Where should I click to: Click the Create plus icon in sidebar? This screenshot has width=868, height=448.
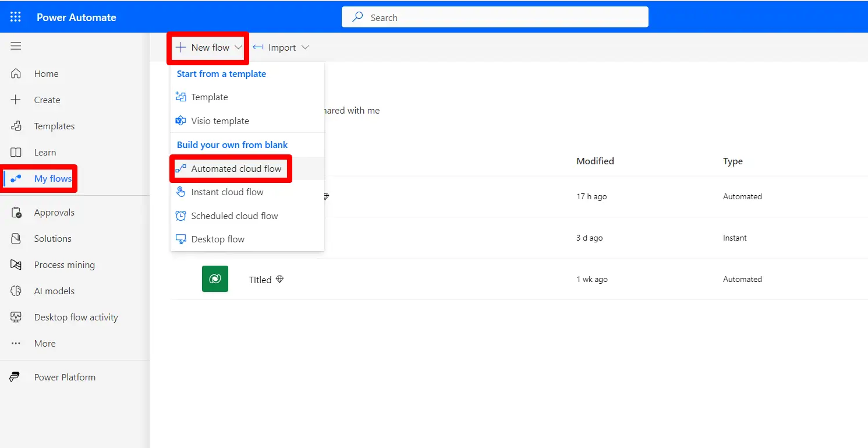(x=16, y=100)
